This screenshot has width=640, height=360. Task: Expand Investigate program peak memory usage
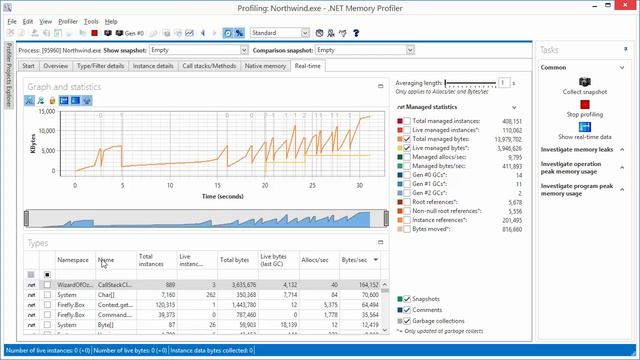(x=622, y=189)
